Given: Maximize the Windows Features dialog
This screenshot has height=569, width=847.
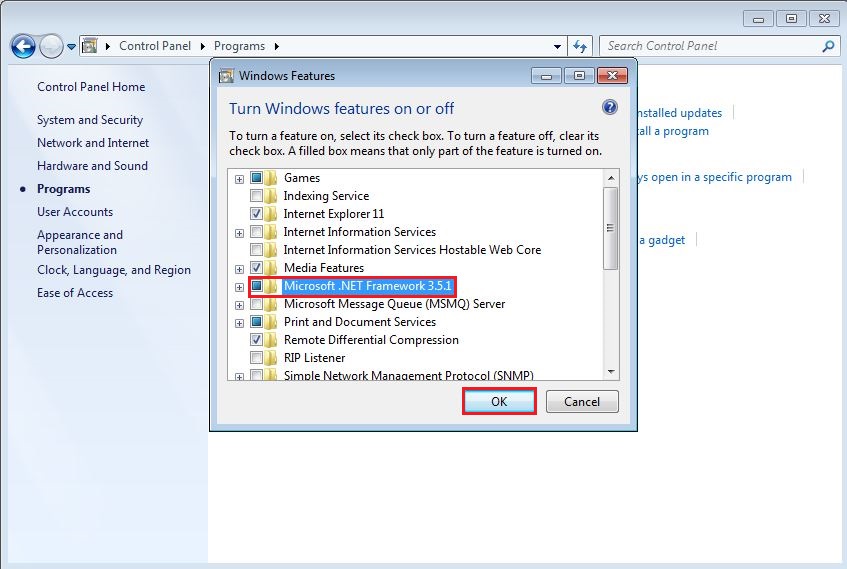Looking at the screenshot, I should click(x=579, y=76).
